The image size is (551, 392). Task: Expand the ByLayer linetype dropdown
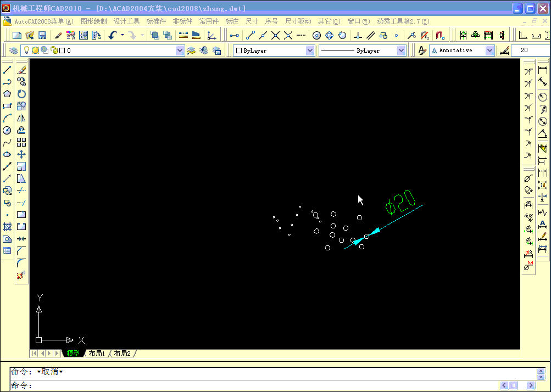(401, 51)
